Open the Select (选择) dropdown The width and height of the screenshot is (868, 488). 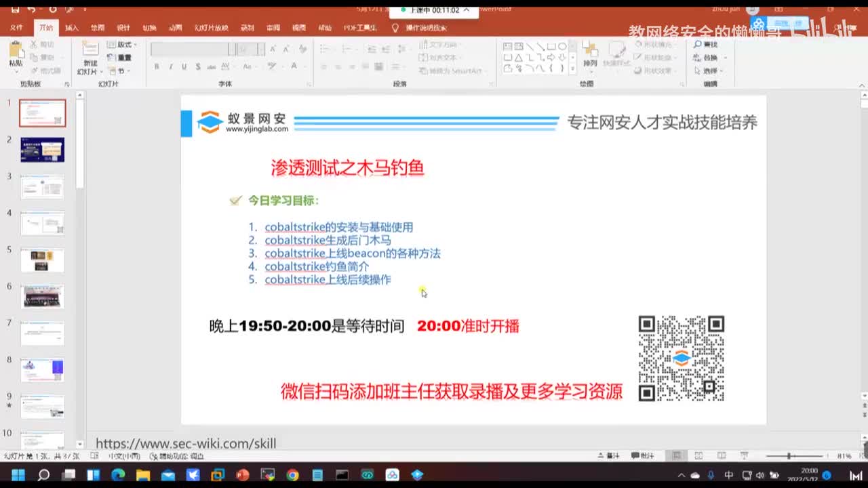pos(707,70)
